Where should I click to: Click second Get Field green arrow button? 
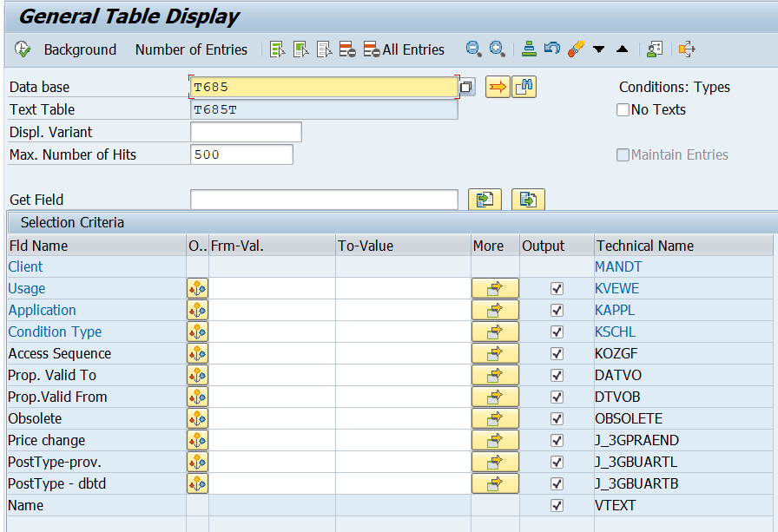[528, 200]
